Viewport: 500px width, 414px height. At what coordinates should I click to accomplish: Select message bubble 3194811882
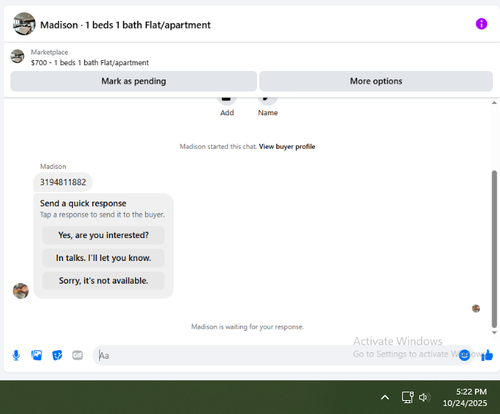tap(63, 182)
